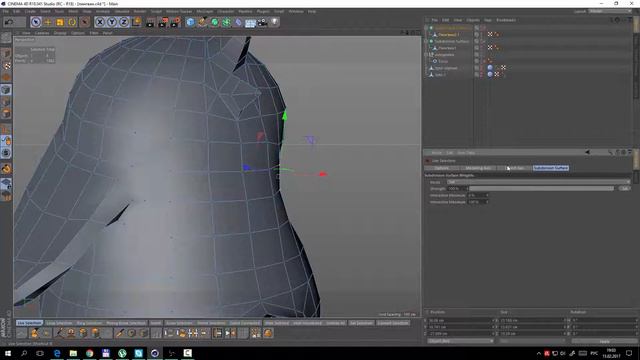Toggle visibility dots of selected top object
Screen dimensions: 640x360
(x=482, y=28)
